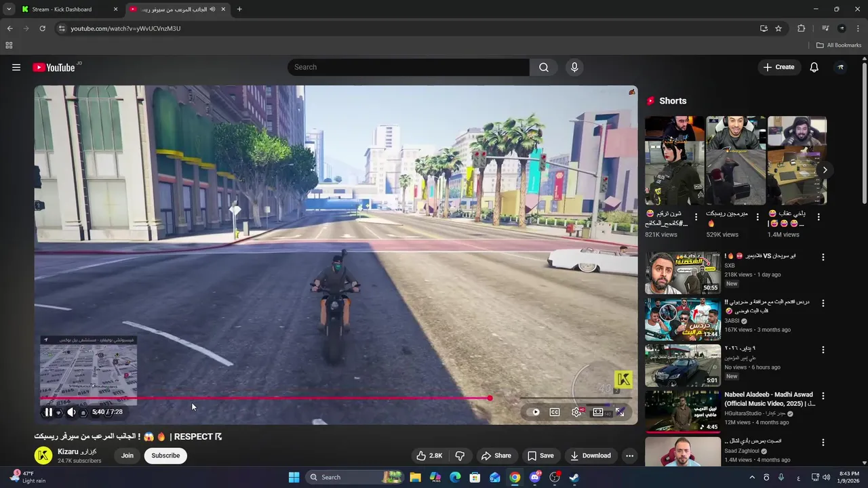Open options for SXB video
This screenshot has height=488, width=868.
(x=823, y=258)
